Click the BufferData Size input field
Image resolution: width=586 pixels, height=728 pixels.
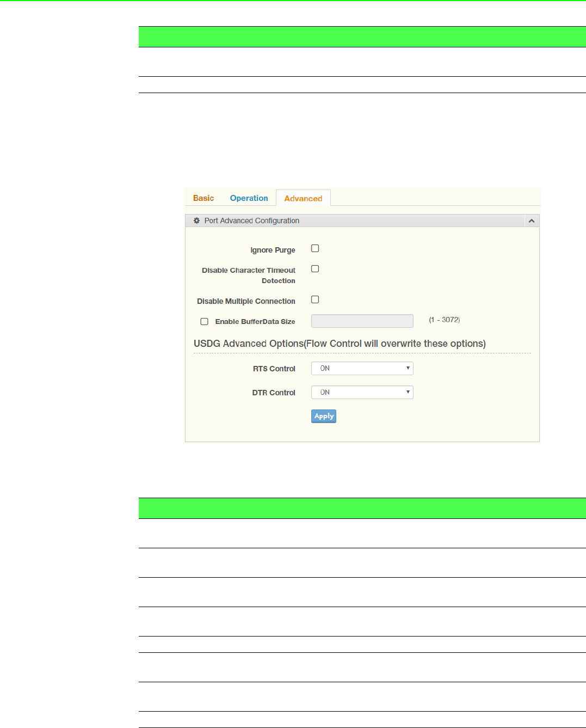362,321
